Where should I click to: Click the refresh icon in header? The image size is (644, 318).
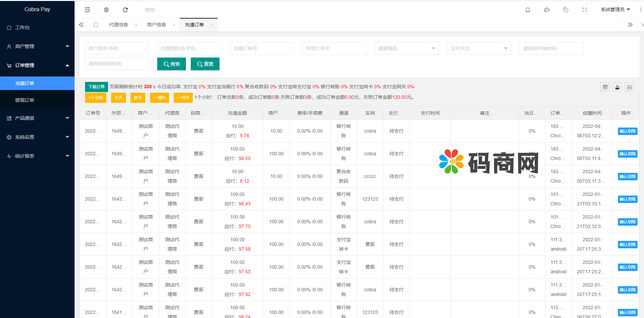pyautogui.click(x=125, y=10)
